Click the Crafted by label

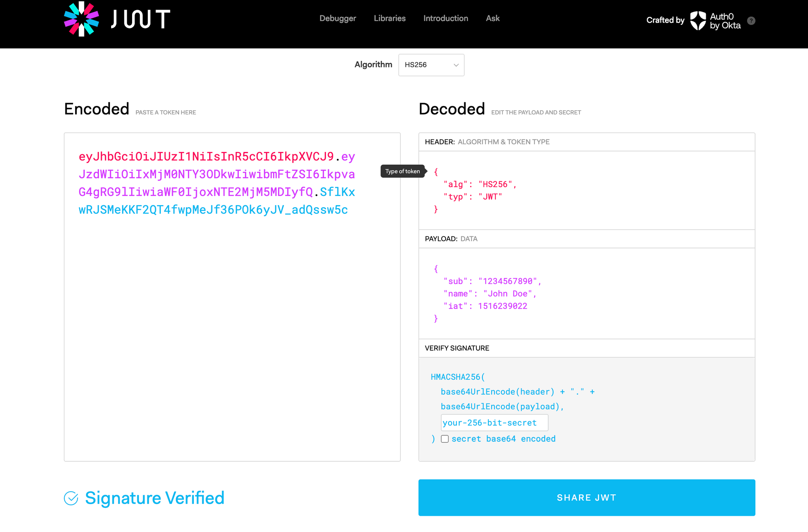pyautogui.click(x=665, y=20)
